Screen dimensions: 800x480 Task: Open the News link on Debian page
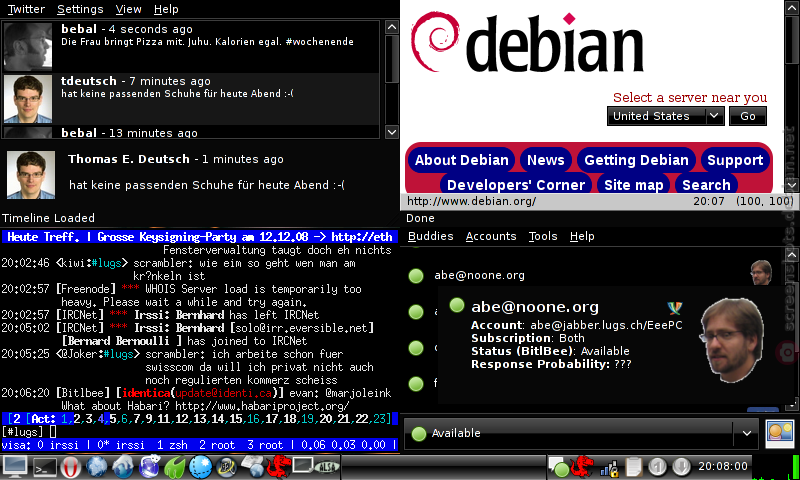tap(545, 160)
